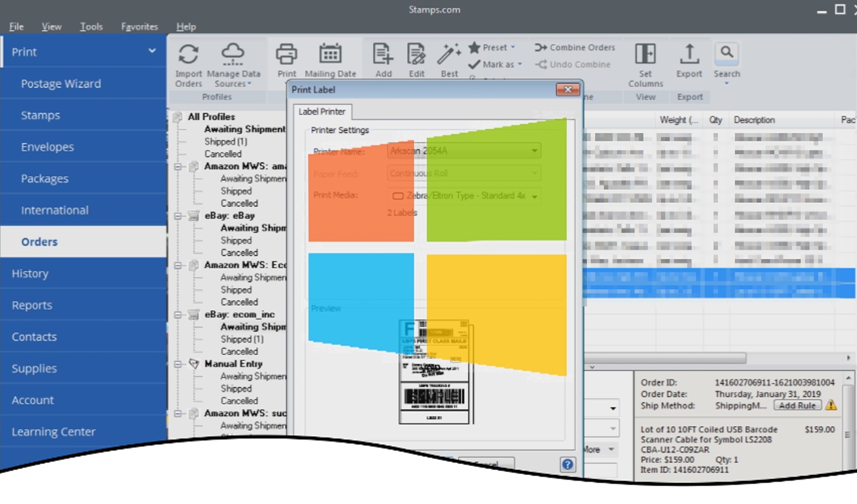Image resolution: width=857 pixels, height=504 pixels.
Task: Click the eBay: eBay cart icon
Action: pyautogui.click(x=194, y=216)
